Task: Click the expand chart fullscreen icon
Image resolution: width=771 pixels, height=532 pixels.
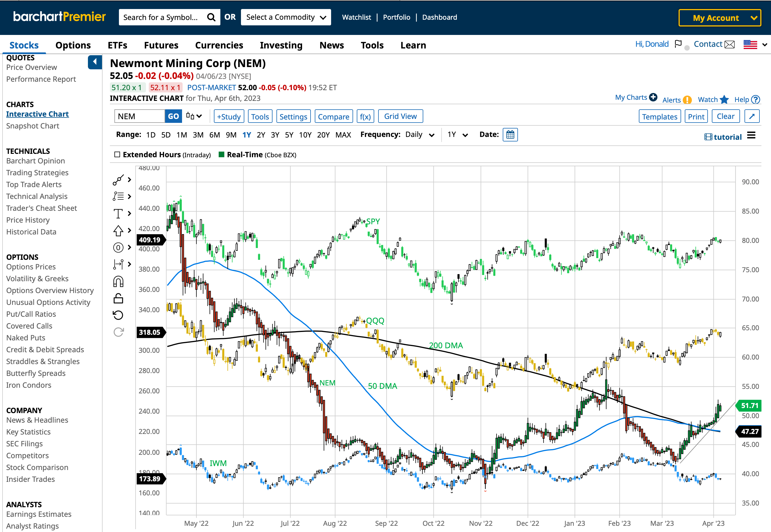Action: (x=752, y=116)
